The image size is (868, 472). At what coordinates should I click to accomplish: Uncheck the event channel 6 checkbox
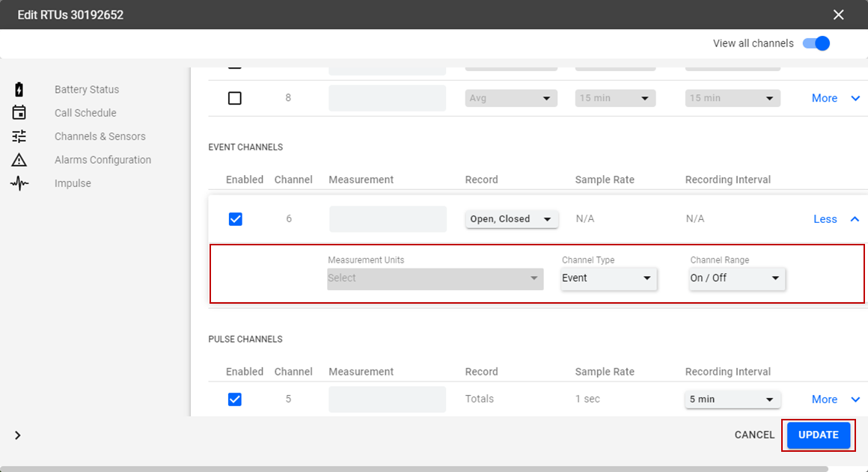235,219
